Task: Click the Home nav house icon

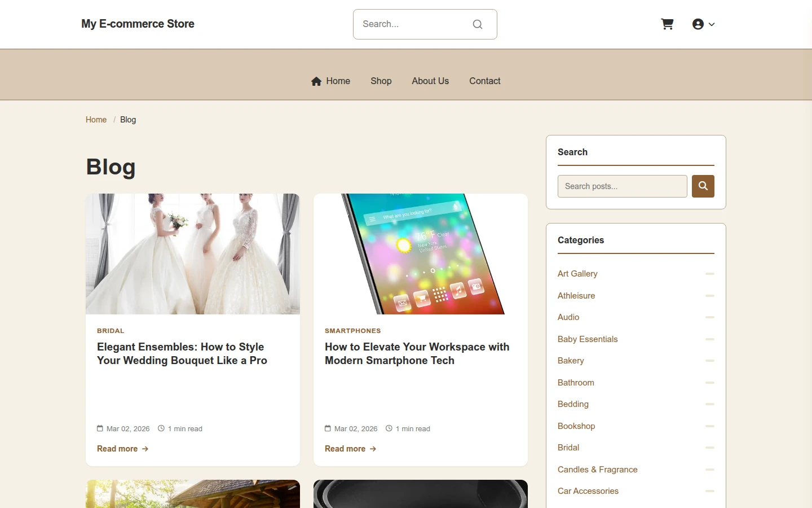Action: [x=316, y=81]
